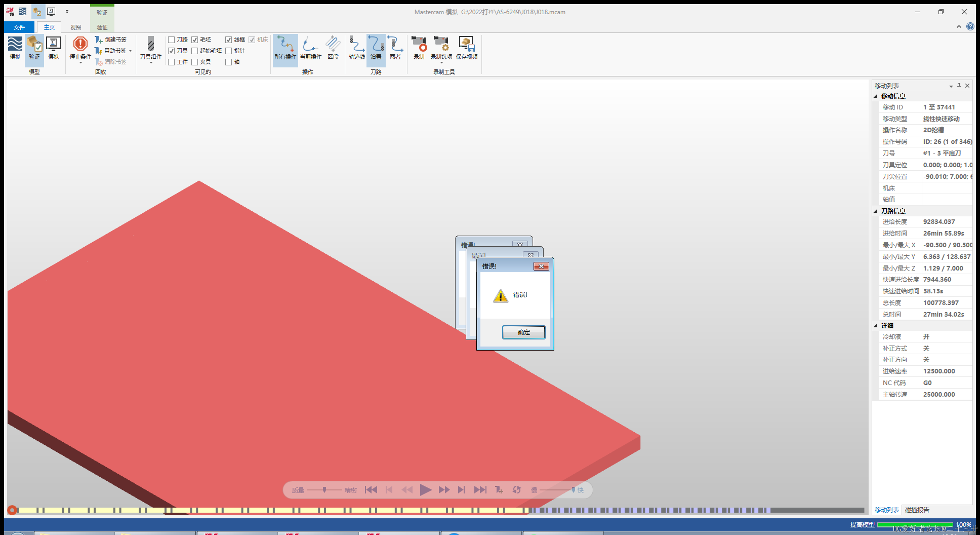The height and width of the screenshot is (535, 980).
Task: Click the timeline start position marker
Action: 12,510
